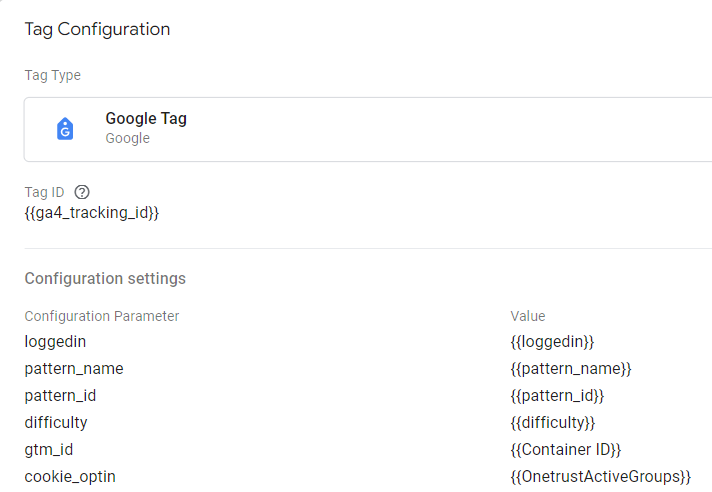Click the Value column header
Viewport: 712px width, 492px height.
(528, 316)
